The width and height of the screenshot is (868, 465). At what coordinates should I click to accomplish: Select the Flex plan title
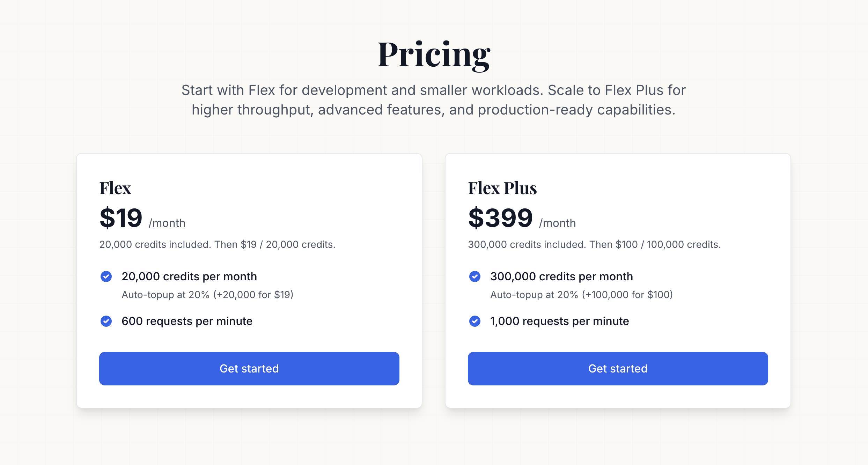pyautogui.click(x=115, y=188)
